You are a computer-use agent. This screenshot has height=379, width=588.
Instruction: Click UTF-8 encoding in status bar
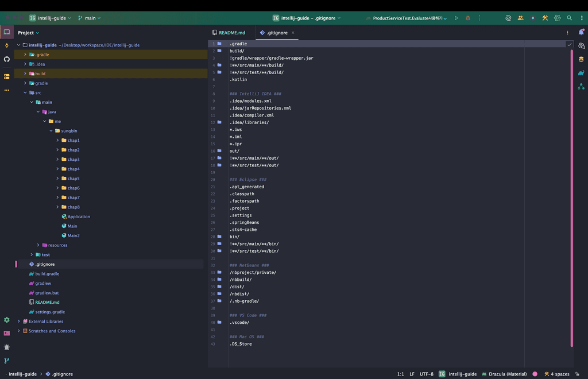426,374
